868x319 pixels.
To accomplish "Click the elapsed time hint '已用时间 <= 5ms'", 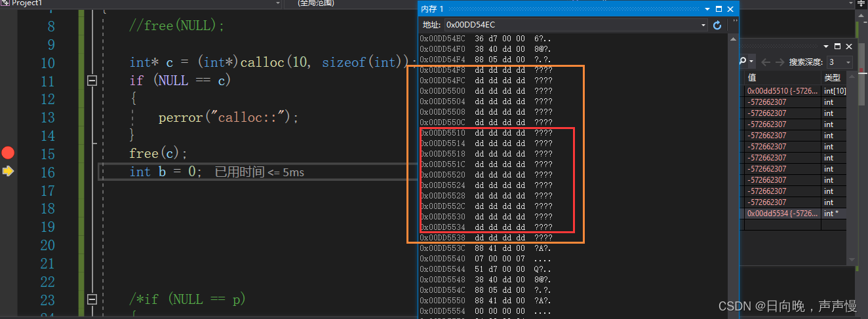I will (x=260, y=172).
